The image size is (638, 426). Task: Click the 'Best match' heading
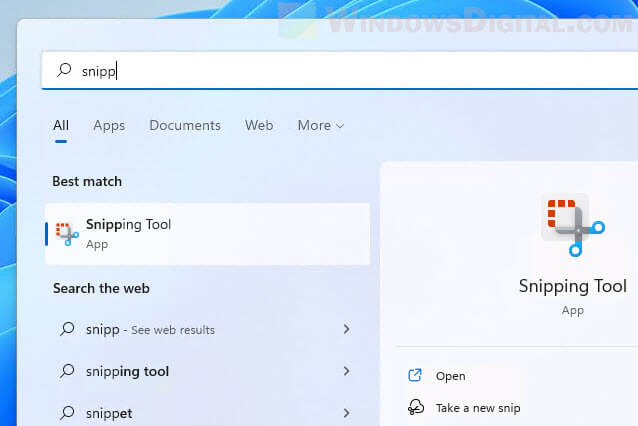(x=87, y=181)
